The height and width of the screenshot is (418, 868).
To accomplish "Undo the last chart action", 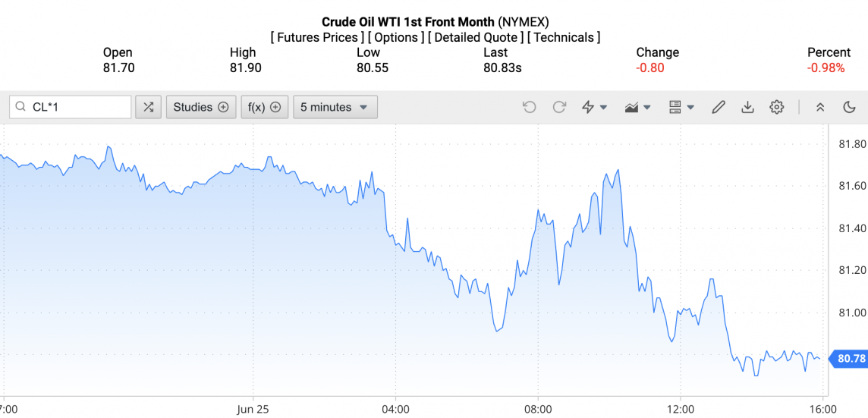I will (529, 107).
